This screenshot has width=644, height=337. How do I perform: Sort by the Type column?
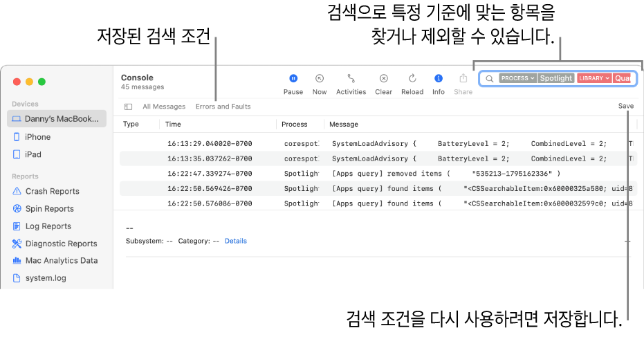pos(131,124)
